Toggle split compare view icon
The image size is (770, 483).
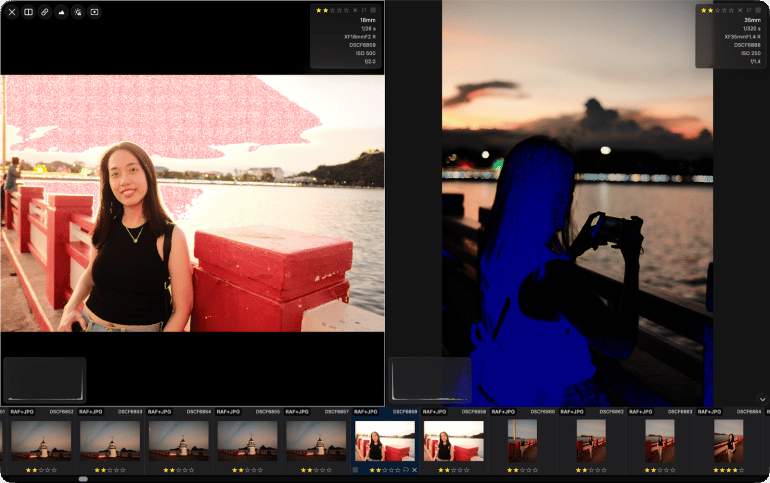point(29,12)
